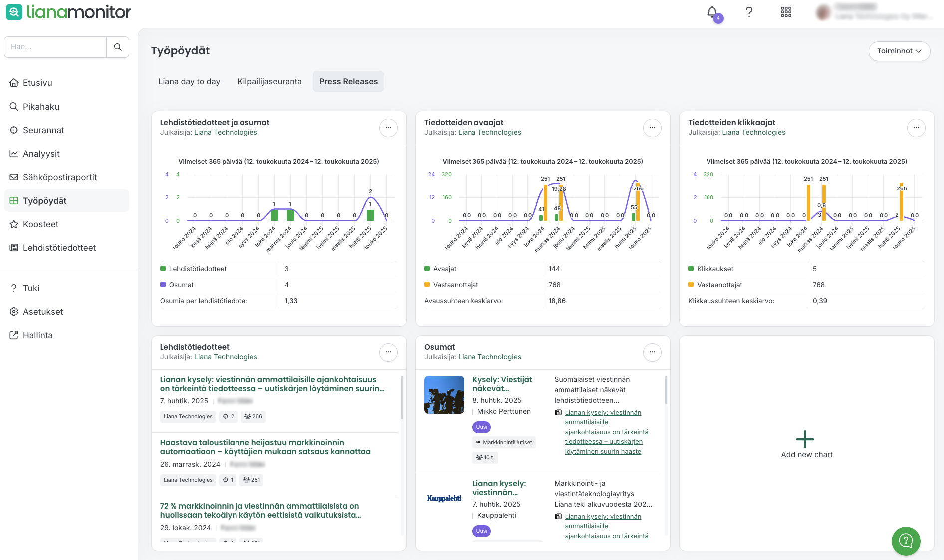The image size is (944, 560).
Task: Click the Uusi badge on Kauppalehti hit
Action: pyautogui.click(x=481, y=531)
